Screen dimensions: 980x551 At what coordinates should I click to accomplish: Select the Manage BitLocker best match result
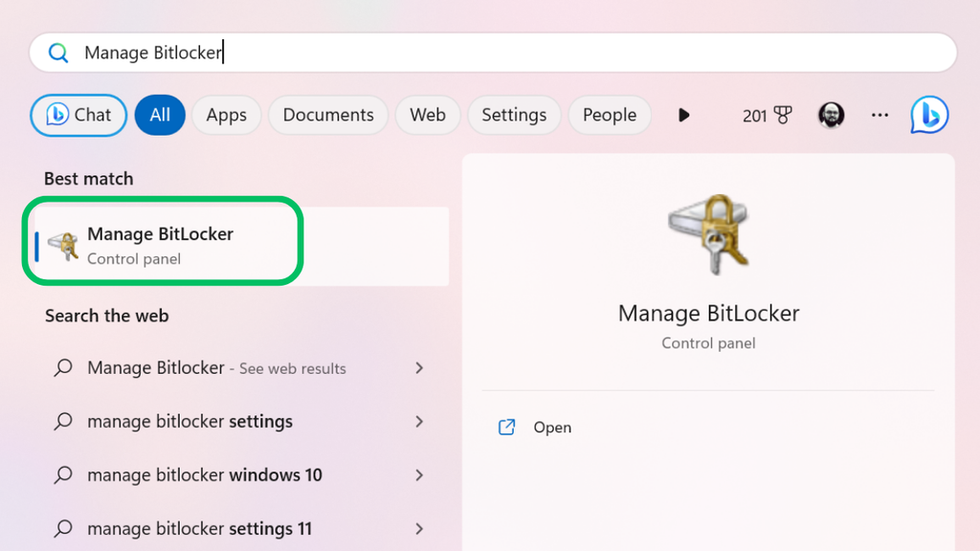pyautogui.click(x=161, y=245)
